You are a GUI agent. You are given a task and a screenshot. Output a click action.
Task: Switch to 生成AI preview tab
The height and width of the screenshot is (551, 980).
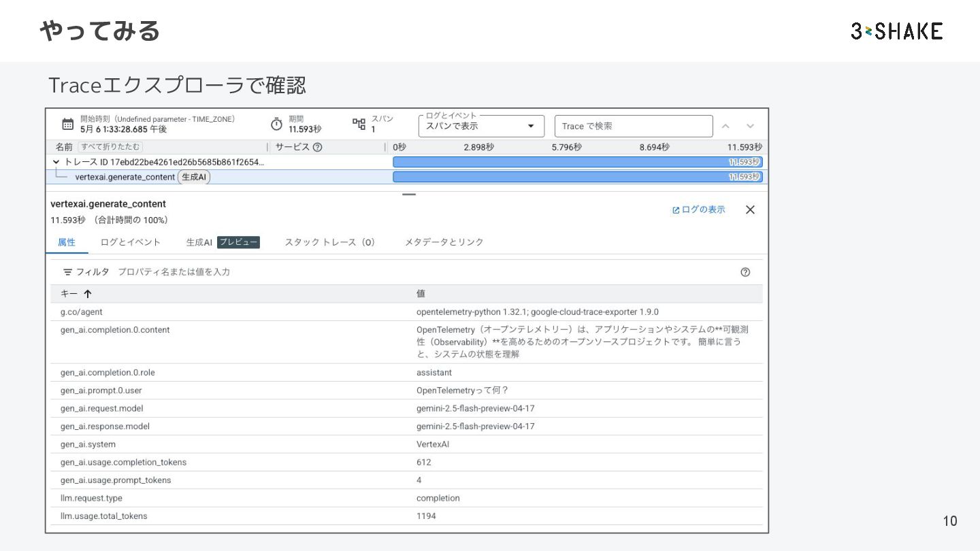pyautogui.click(x=223, y=242)
